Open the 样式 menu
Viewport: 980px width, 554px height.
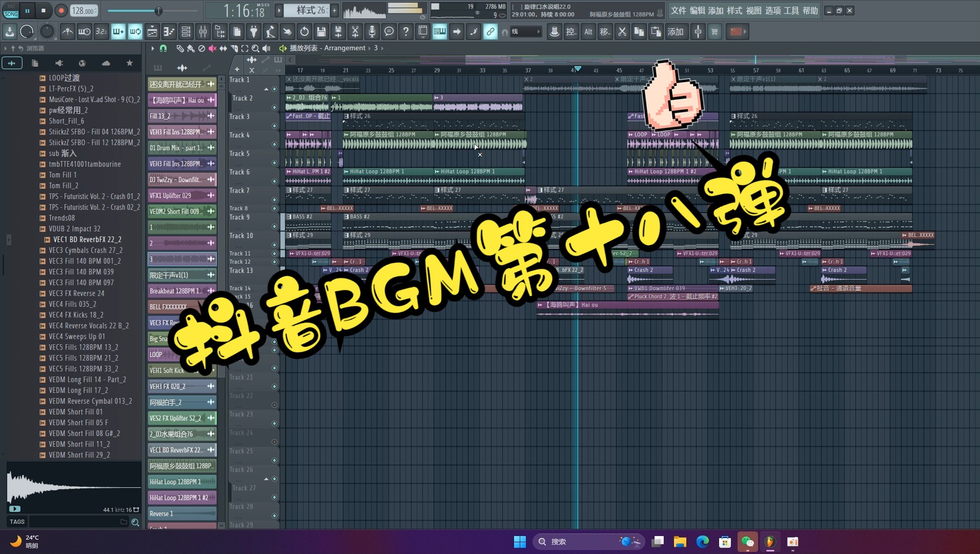pos(734,11)
